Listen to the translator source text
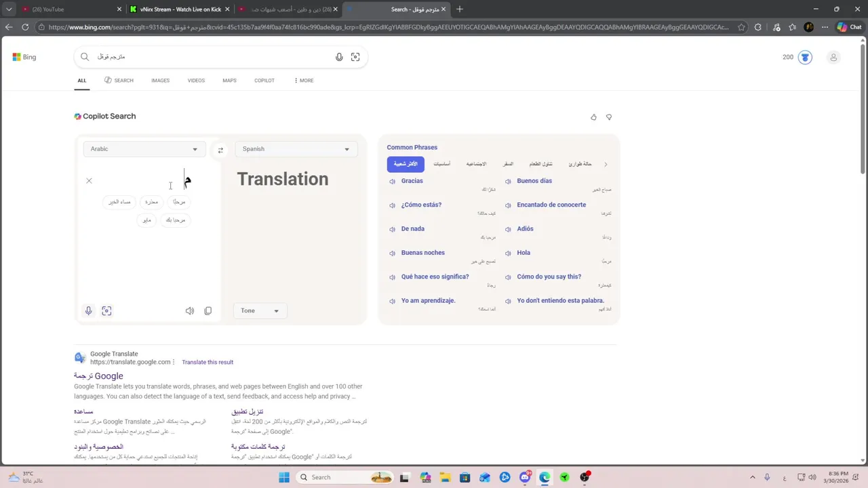Screen dimensions: 868x488 (x=190, y=310)
